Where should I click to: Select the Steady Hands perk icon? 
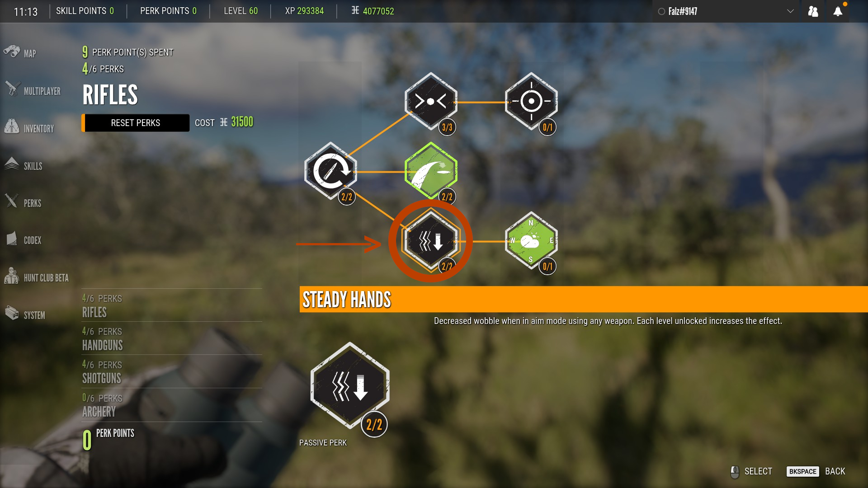point(430,241)
